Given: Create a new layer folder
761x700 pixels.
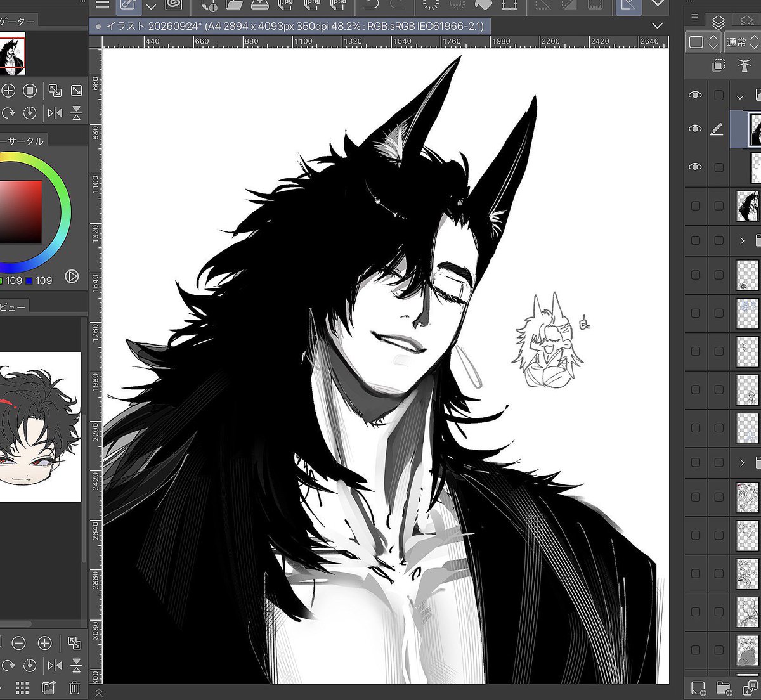Looking at the screenshot, I should click(724, 687).
